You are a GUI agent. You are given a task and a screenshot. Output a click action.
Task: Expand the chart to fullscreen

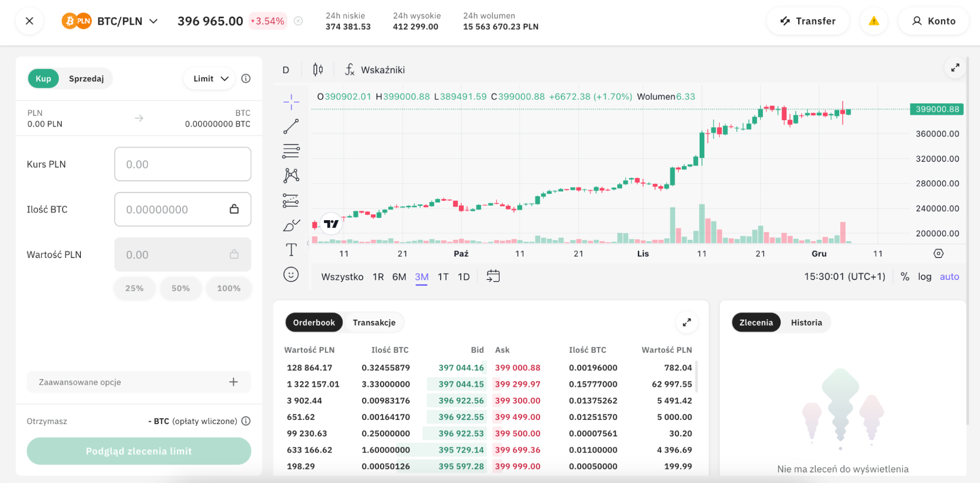(x=955, y=68)
